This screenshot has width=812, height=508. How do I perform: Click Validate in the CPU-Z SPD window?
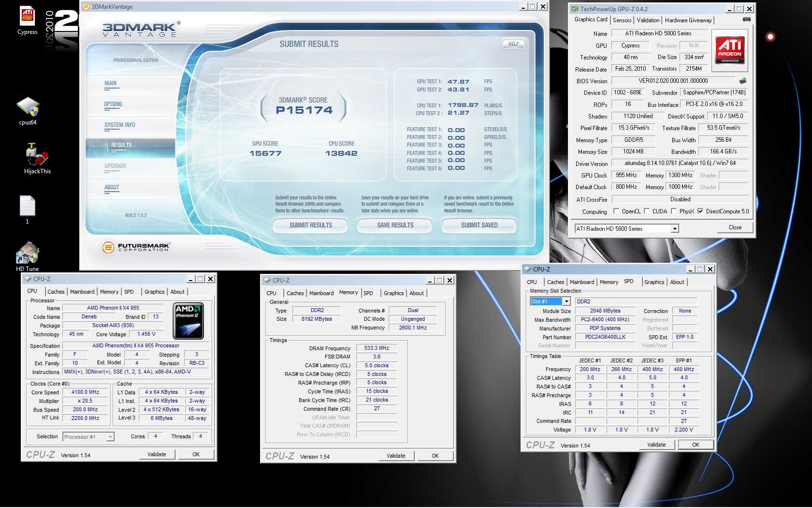[x=656, y=445]
